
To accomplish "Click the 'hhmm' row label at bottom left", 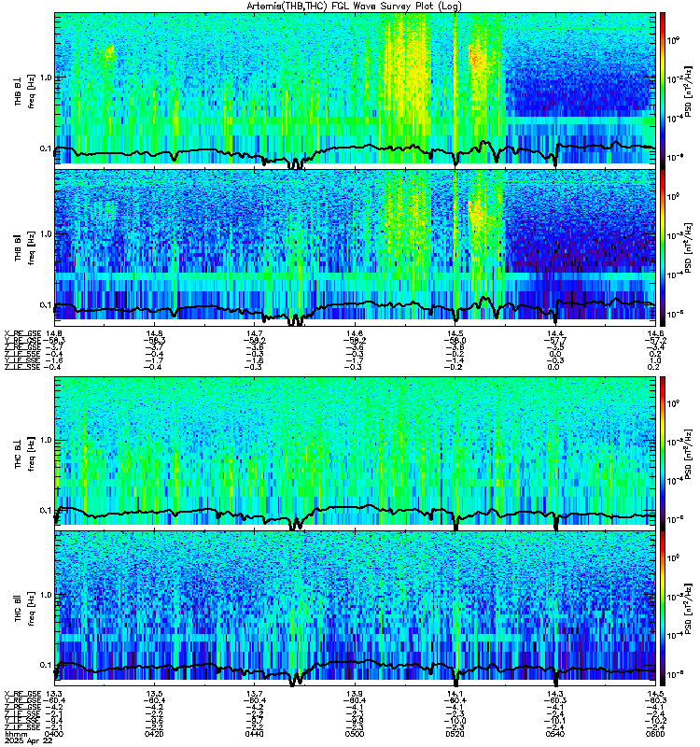I will pos(14,734).
